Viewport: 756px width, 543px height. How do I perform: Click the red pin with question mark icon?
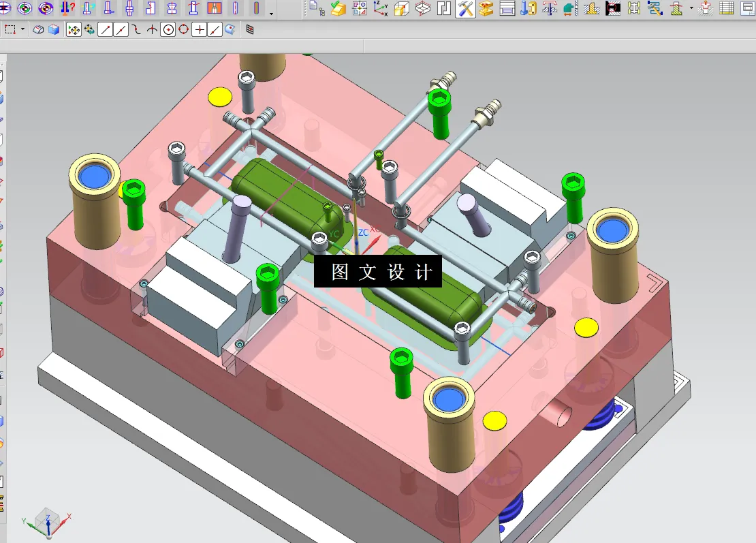point(67,7)
